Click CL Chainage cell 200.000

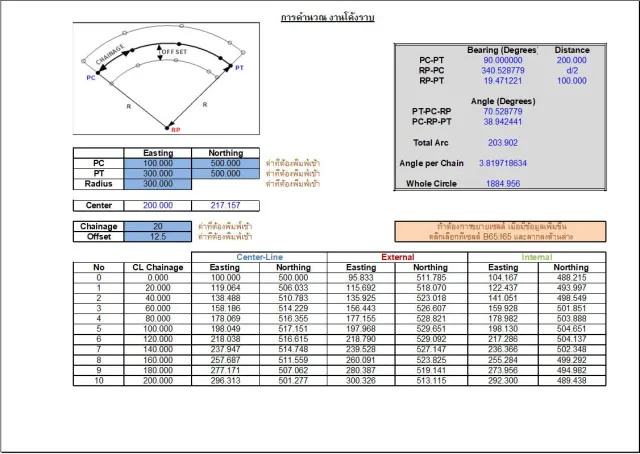(x=158, y=381)
